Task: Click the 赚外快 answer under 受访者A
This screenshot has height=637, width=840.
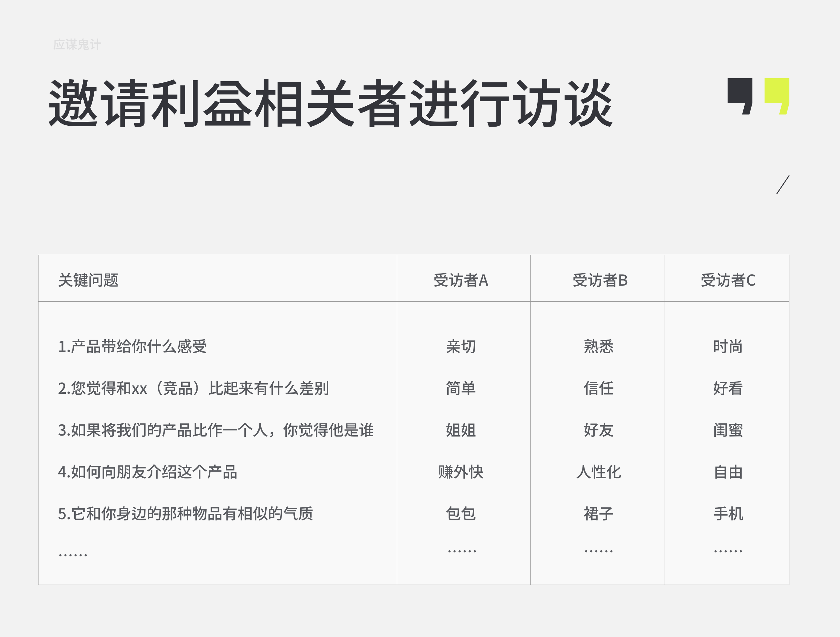Action: [461, 472]
